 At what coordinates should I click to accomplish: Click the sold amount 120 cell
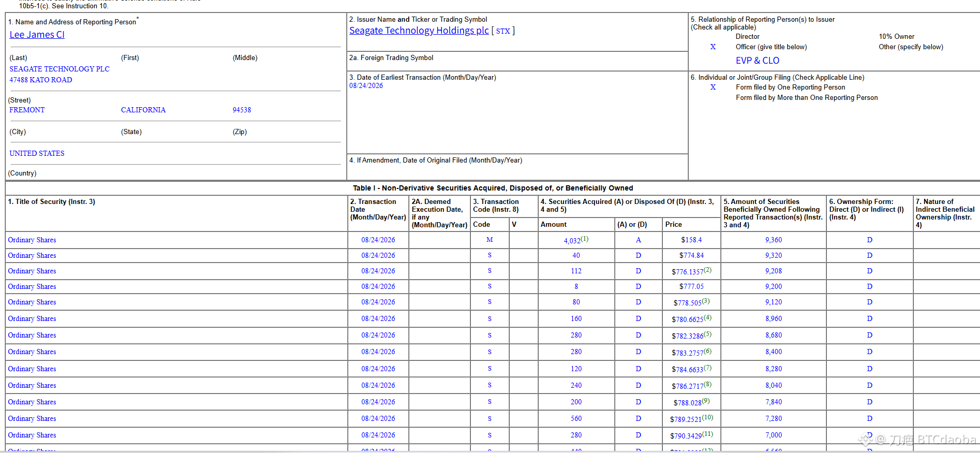point(576,369)
